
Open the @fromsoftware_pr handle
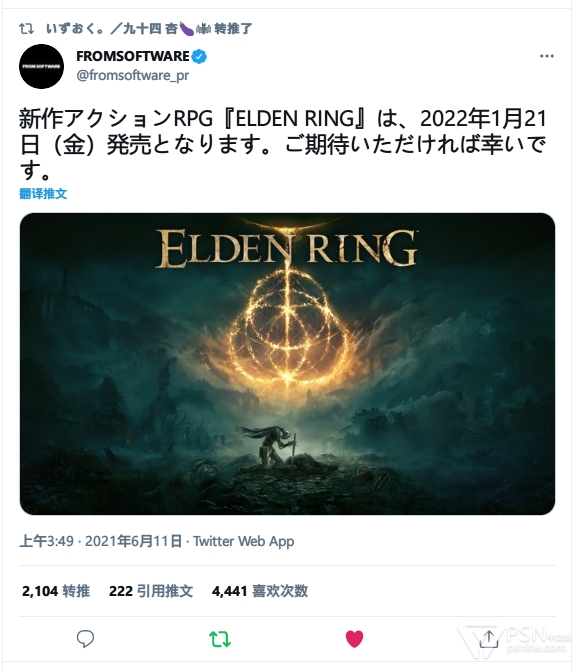[x=133, y=75]
